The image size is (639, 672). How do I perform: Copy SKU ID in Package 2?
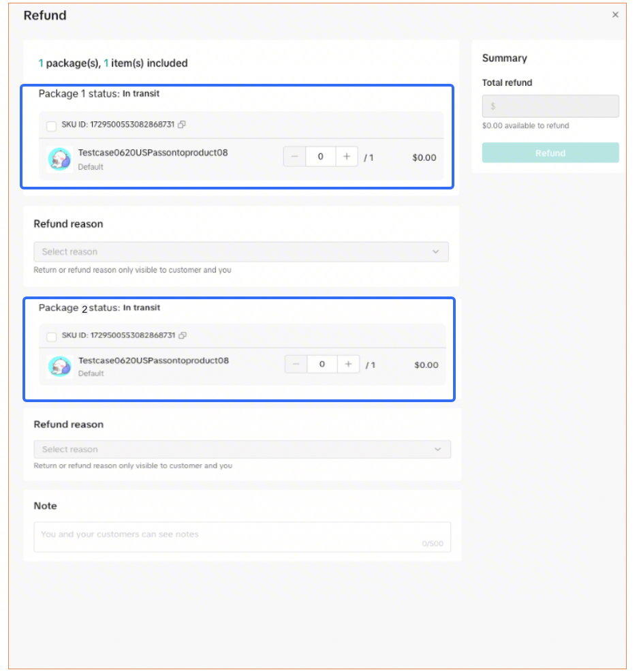pos(182,335)
